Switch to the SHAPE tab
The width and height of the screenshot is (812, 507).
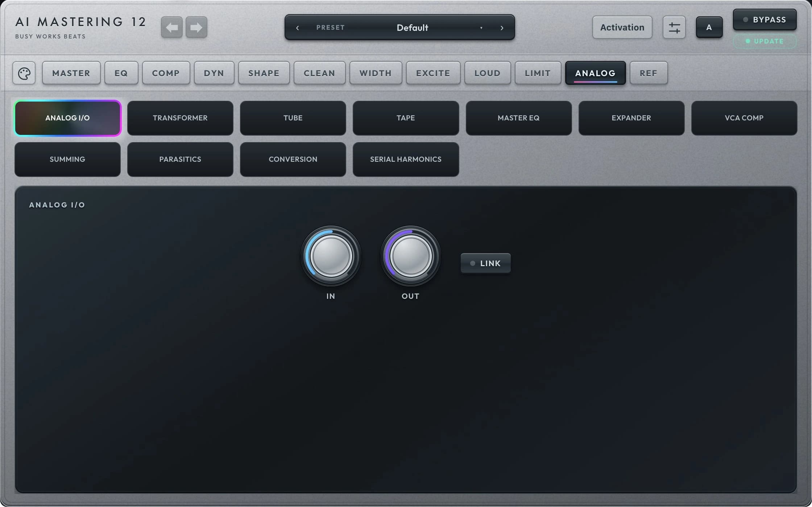(x=264, y=73)
